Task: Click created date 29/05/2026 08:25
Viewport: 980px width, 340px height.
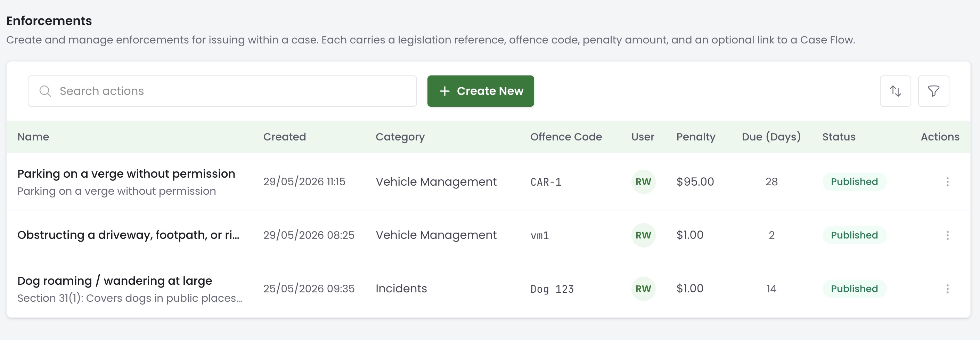Action: pyautogui.click(x=309, y=235)
